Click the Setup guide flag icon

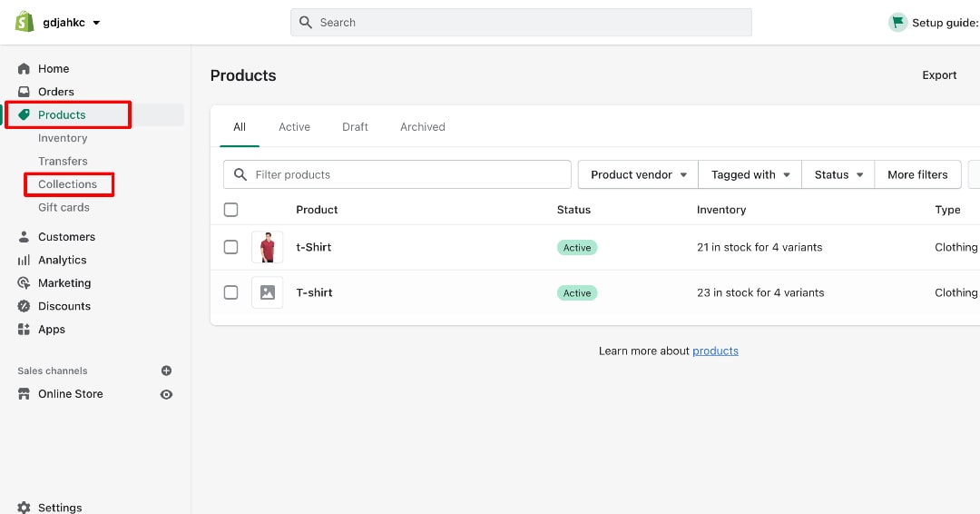tap(897, 23)
